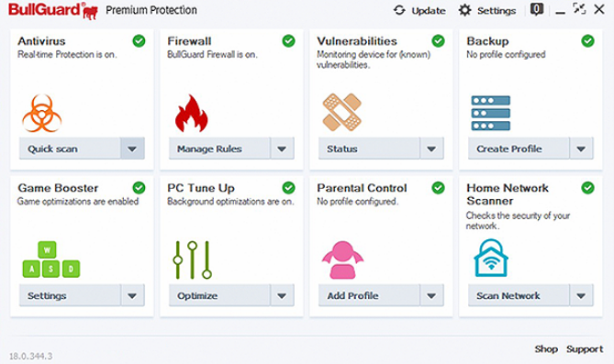Click the PC Tune Up sliders icon

coord(192,259)
